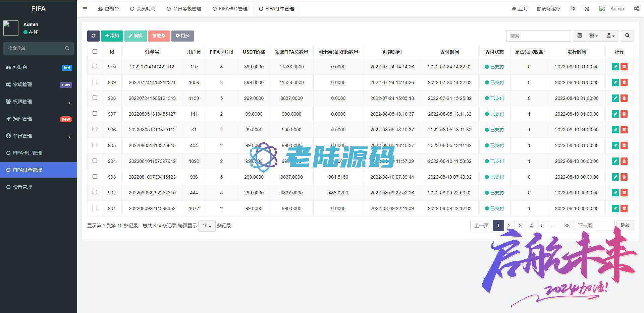Image resolution: width=644 pixels, height=313 pixels.
Task: Open the Admin user menu in header
Action: point(611,9)
